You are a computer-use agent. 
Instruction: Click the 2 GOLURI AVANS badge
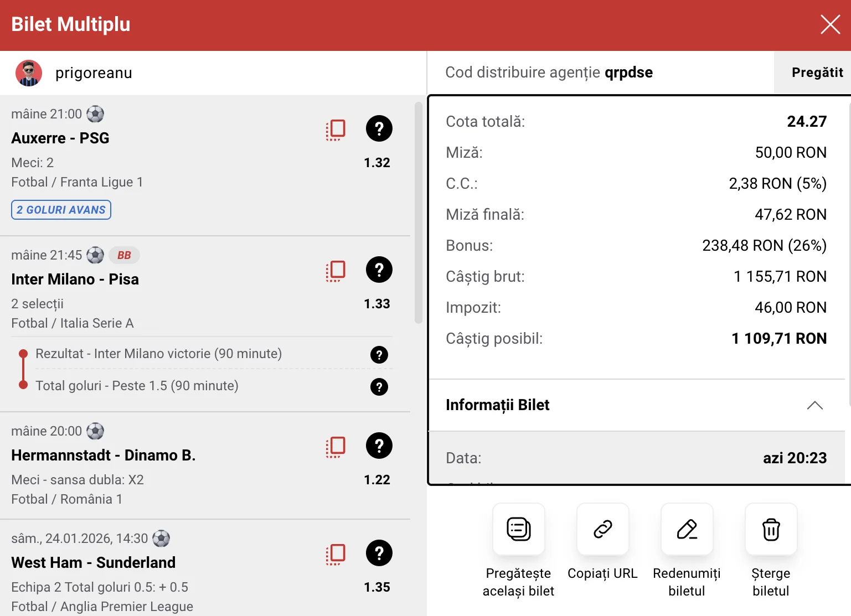(x=61, y=210)
